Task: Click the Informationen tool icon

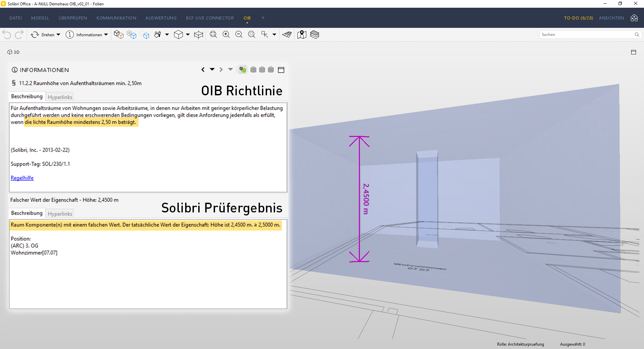Action: pyautogui.click(x=70, y=35)
